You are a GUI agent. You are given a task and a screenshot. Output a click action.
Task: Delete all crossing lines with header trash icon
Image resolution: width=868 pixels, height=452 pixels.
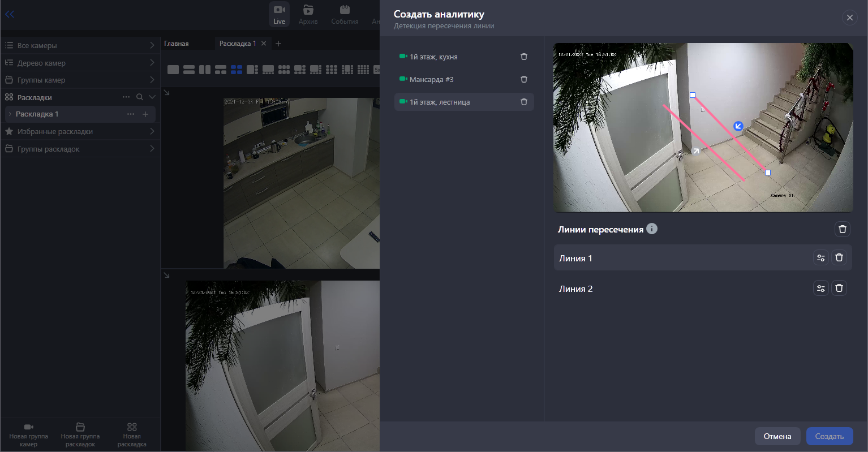pos(842,229)
